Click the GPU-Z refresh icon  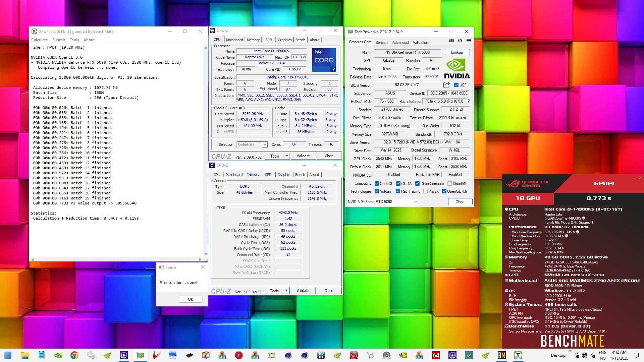pyautogui.click(x=460, y=41)
